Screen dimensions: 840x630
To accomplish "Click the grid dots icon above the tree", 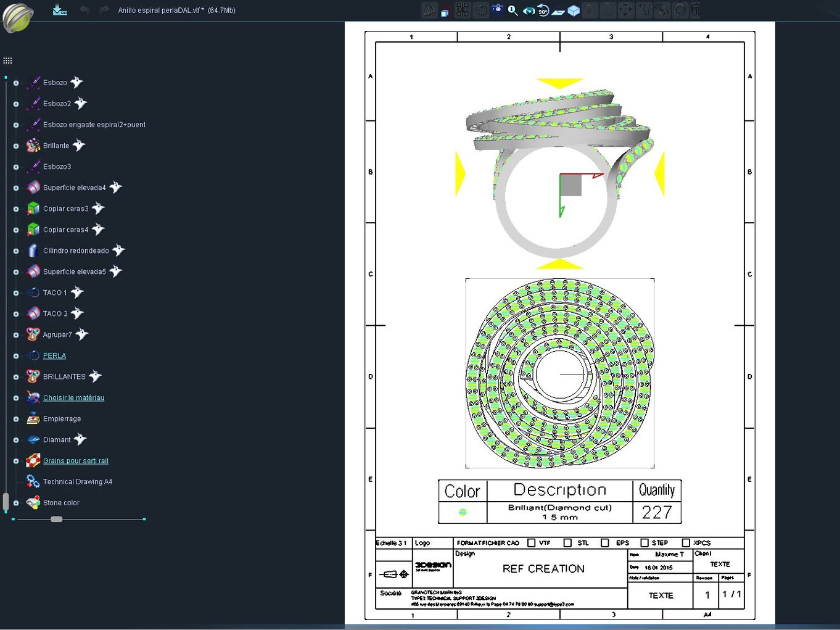I will tap(7, 60).
